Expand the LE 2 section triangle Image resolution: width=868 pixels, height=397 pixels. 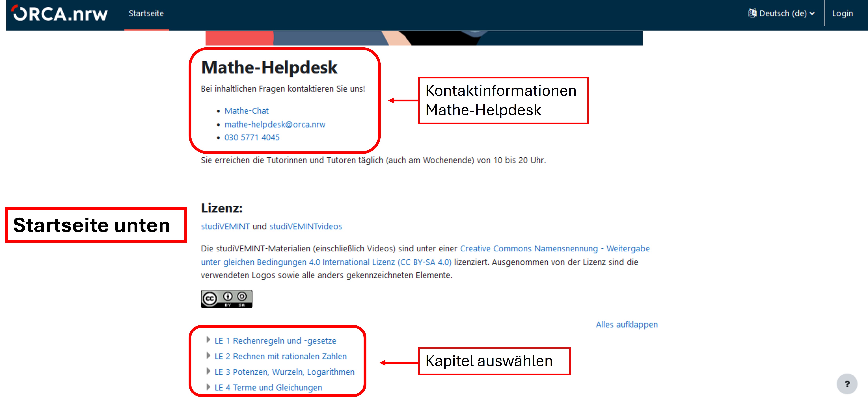coord(208,356)
